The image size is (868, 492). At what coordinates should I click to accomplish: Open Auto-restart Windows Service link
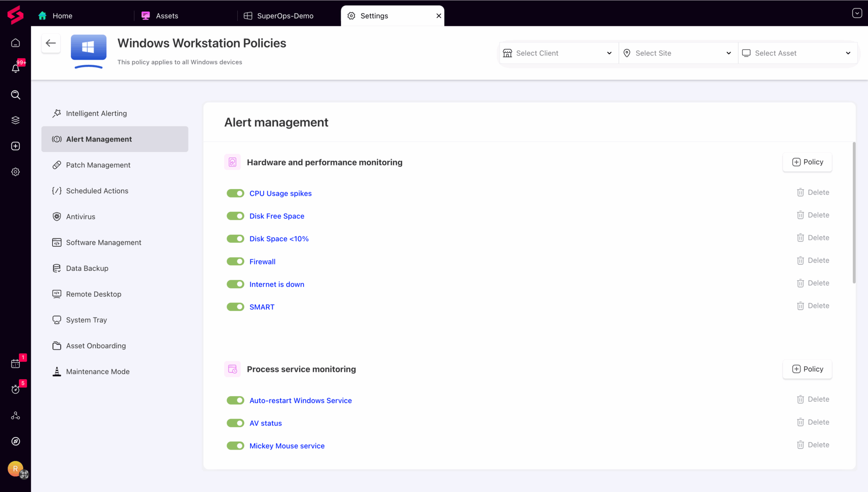pos(300,400)
